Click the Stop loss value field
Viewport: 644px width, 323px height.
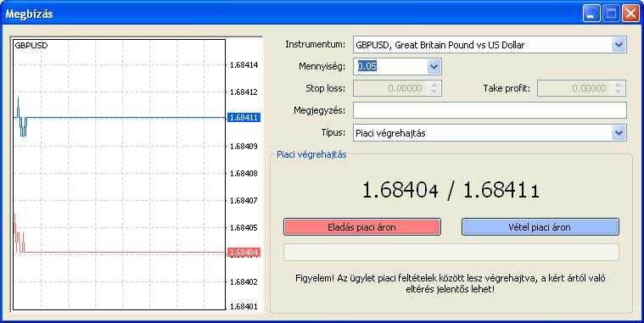(x=390, y=88)
